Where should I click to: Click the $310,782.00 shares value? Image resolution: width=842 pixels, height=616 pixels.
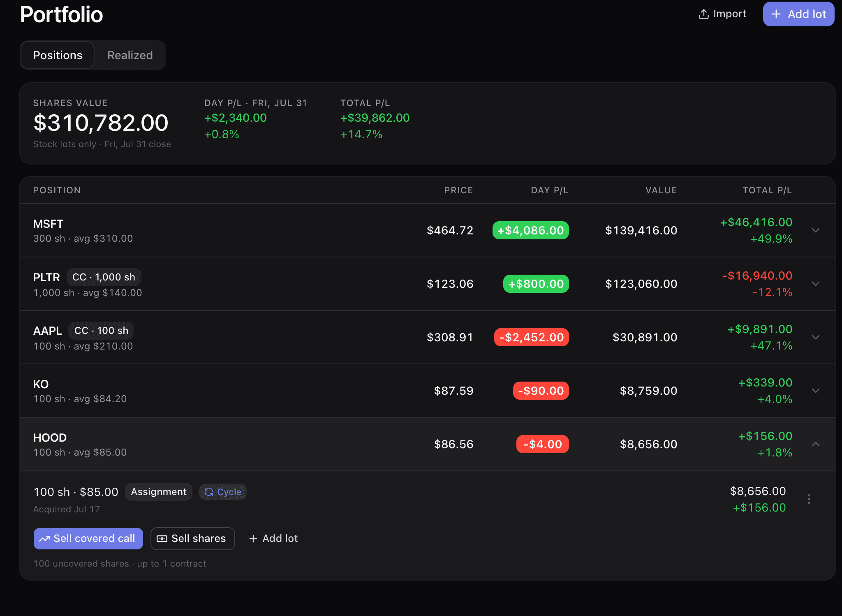(x=101, y=123)
